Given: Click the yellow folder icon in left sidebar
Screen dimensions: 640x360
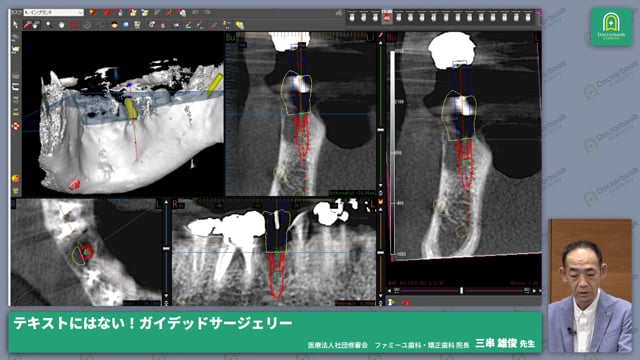Looking at the screenshot, I should (x=16, y=49).
